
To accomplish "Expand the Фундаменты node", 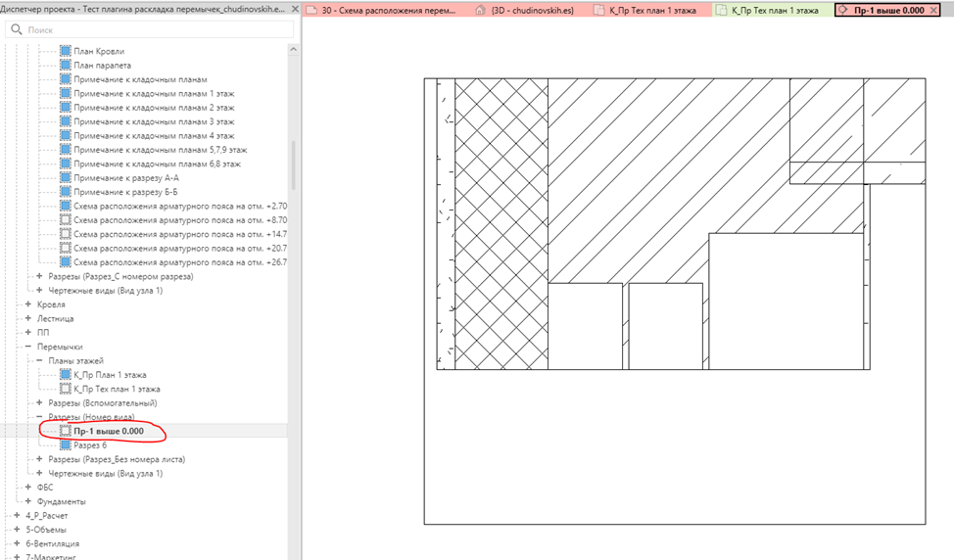I will [x=28, y=501].
